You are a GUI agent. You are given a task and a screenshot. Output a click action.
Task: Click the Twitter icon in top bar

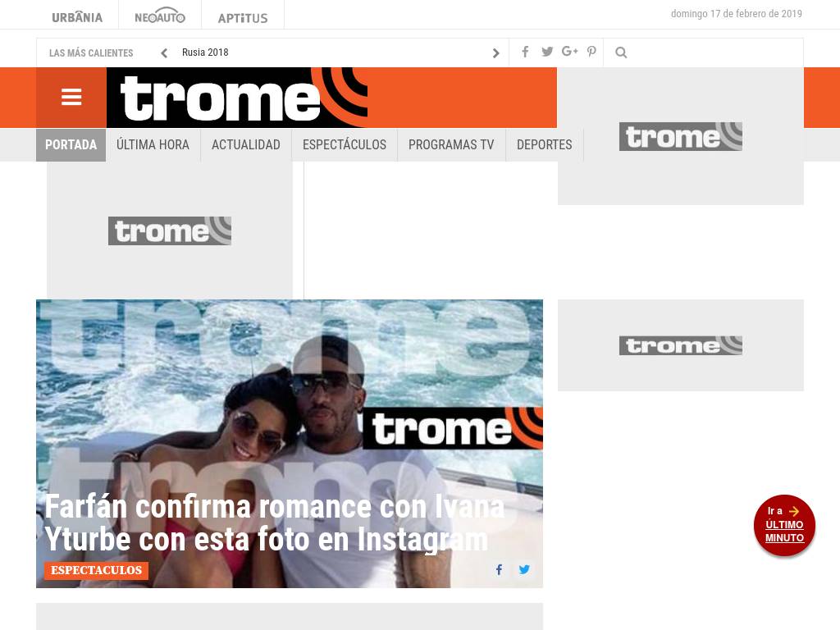(547, 52)
